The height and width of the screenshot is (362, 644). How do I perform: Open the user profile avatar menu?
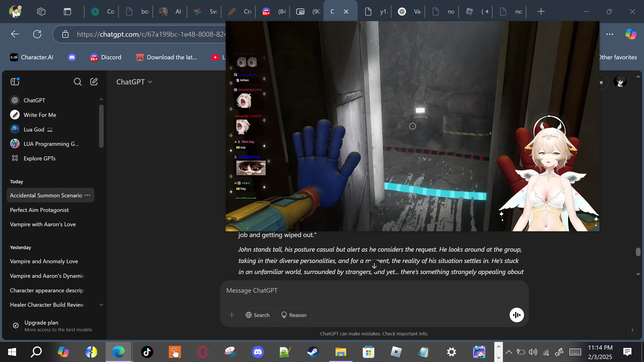click(620, 82)
